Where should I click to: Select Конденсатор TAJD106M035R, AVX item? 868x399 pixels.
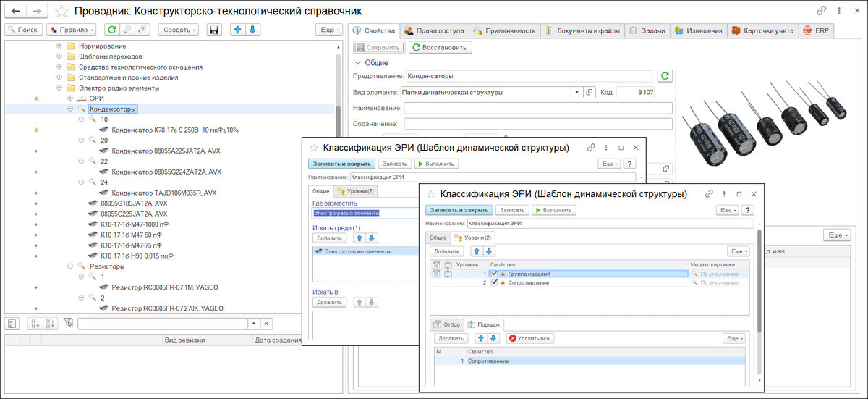pyautogui.click(x=163, y=193)
